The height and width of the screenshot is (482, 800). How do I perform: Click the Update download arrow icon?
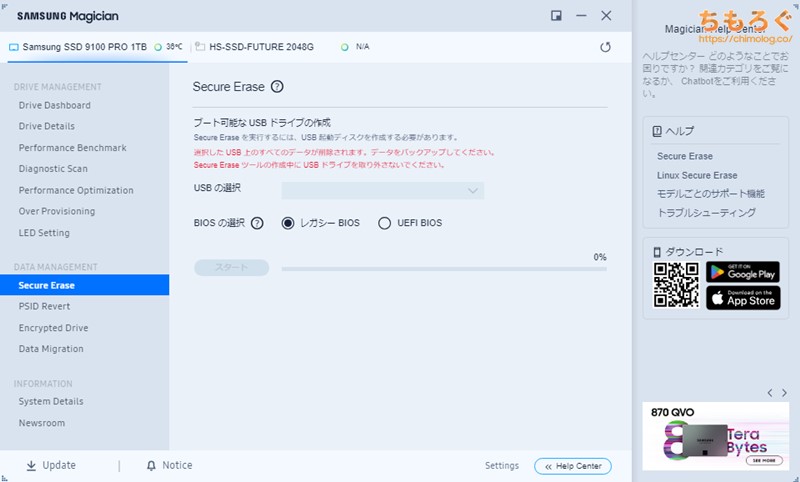(x=31, y=466)
